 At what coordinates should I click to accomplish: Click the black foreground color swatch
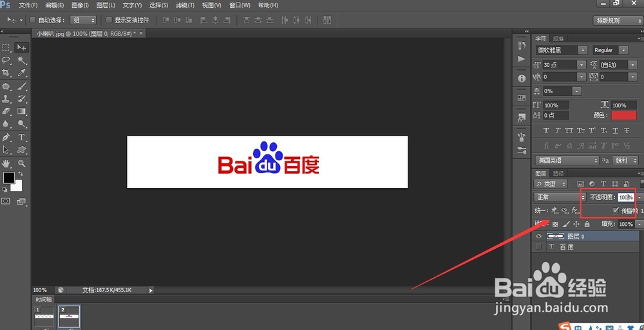(9, 178)
